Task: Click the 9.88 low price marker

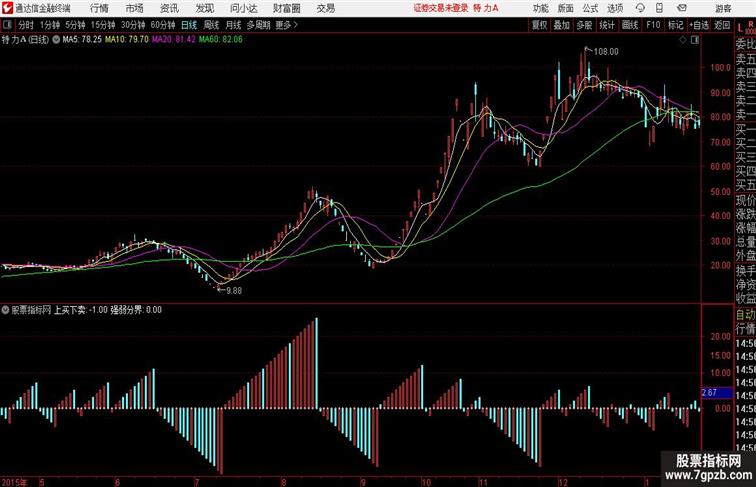Action: click(x=234, y=291)
